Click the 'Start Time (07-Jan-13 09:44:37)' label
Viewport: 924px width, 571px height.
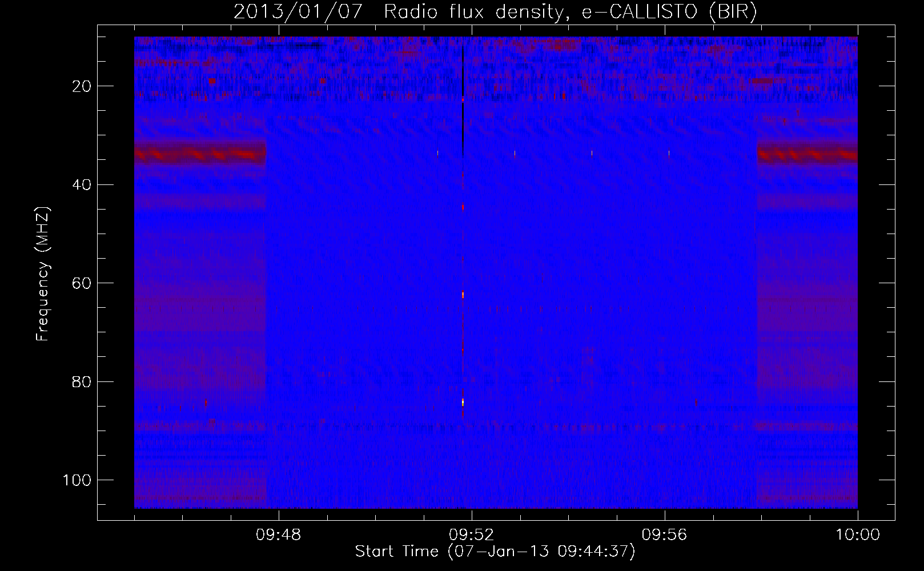pyautogui.click(x=495, y=552)
